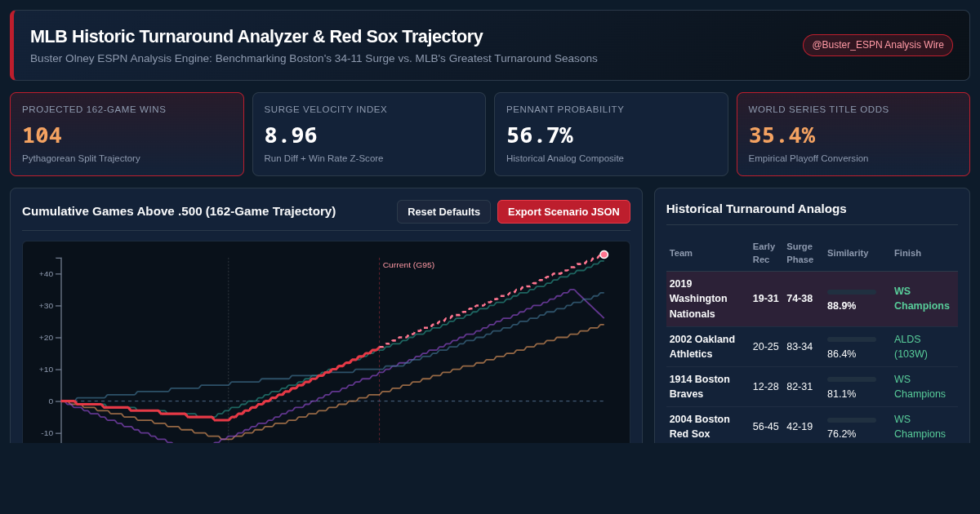The image size is (980, 514).
Task: Click the Surge Phase column header
Action: 800,253
